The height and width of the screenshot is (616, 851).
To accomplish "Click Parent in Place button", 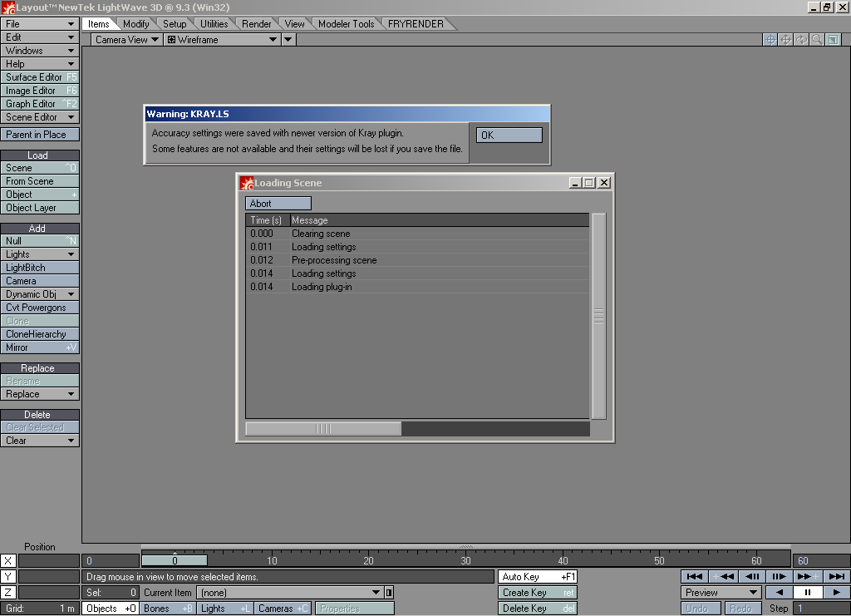I will click(x=40, y=135).
